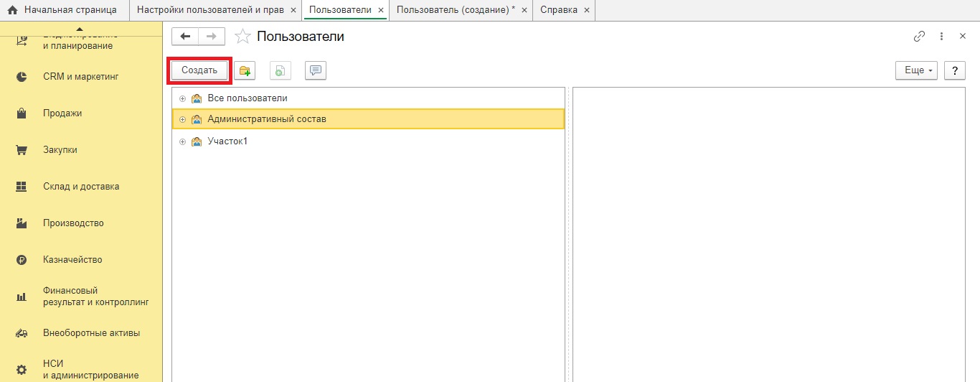Click the Участок1 group icon
980x382 pixels.
point(197,141)
